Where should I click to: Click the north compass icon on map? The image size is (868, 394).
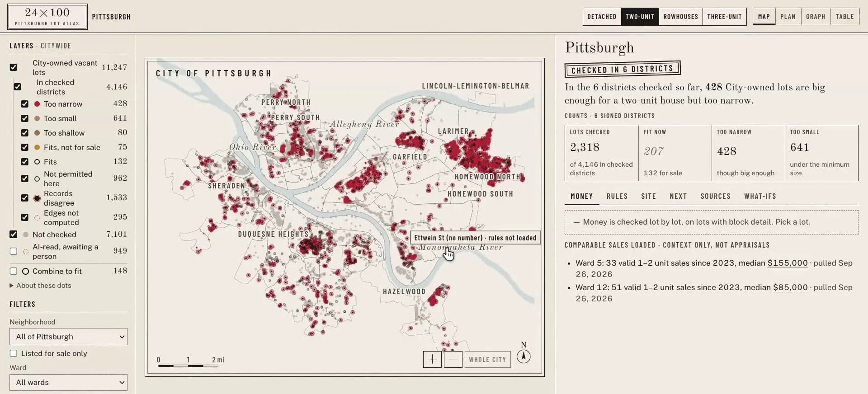pyautogui.click(x=524, y=356)
